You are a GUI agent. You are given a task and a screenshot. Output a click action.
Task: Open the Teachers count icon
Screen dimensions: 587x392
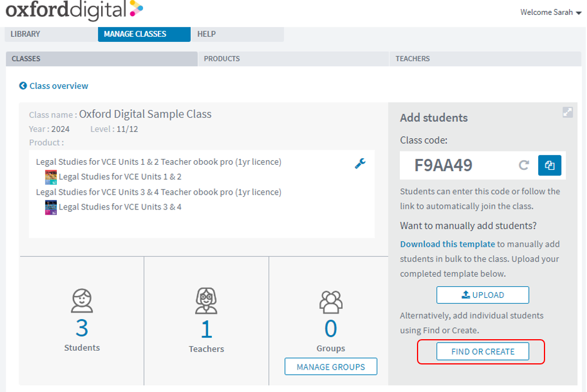pos(206,301)
